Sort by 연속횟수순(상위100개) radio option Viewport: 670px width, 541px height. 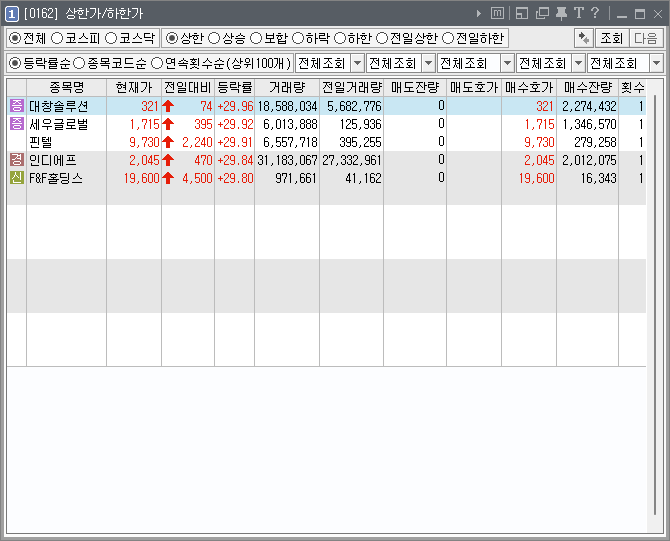pyautogui.click(x=157, y=63)
